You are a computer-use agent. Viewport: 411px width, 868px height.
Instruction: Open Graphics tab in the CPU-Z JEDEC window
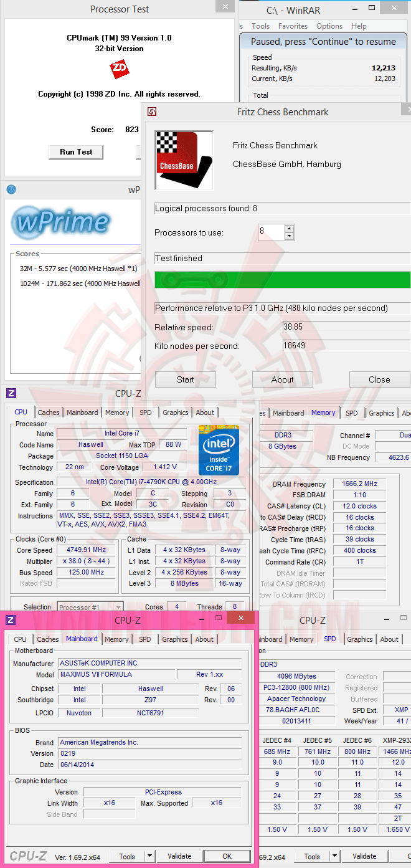coord(360,639)
